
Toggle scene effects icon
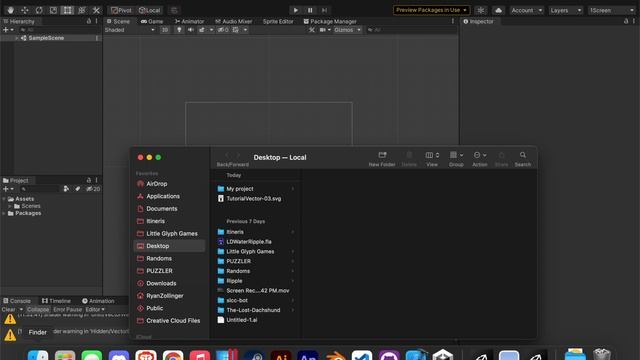pos(202,30)
